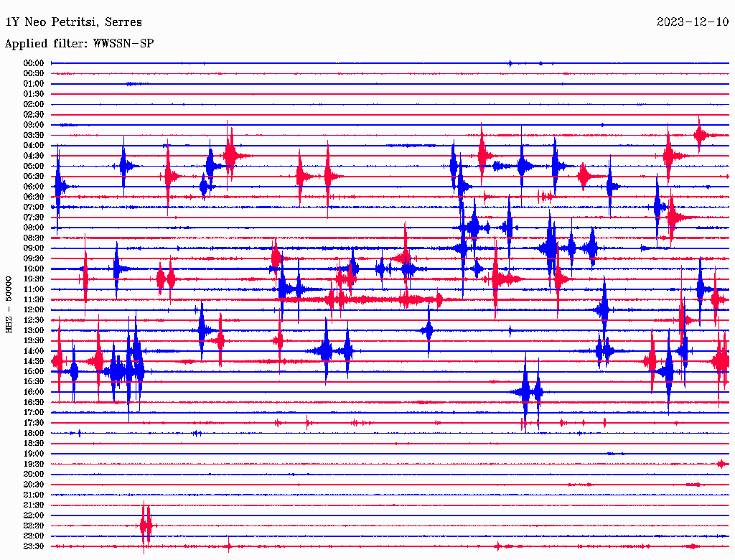Click the 20:30 time label
Screen dimensions: 735x560
tap(34, 485)
